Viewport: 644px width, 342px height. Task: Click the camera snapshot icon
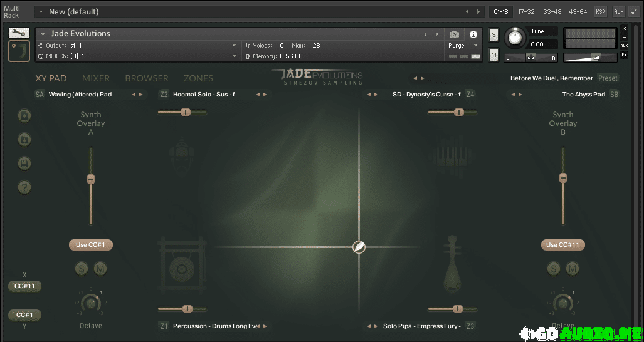pyautogui.click(x=455, y=34)
